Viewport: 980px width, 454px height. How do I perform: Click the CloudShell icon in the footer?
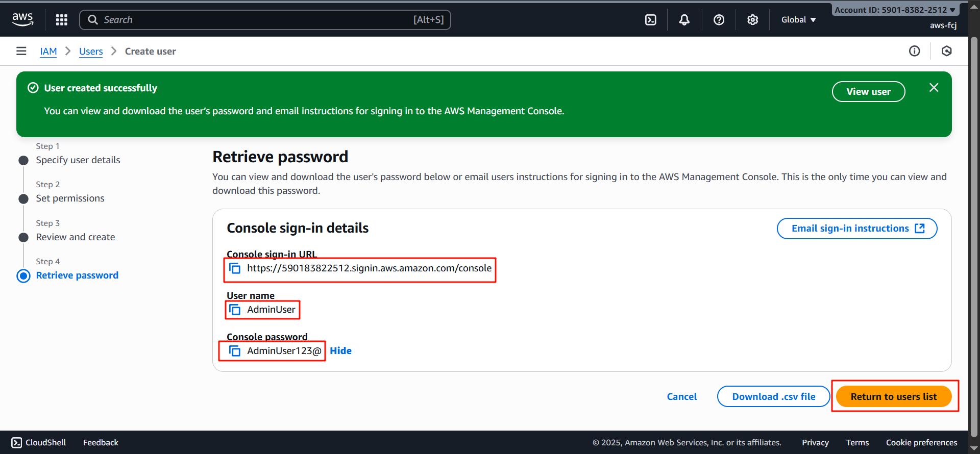(17, 443)
